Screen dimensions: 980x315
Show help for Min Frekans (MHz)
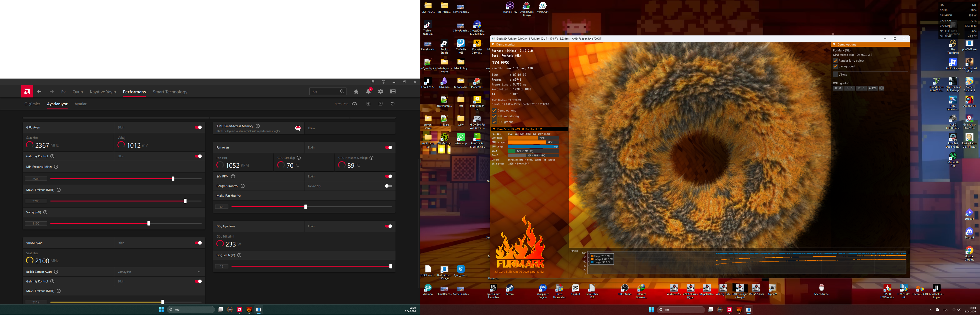(x=56, y=167)
